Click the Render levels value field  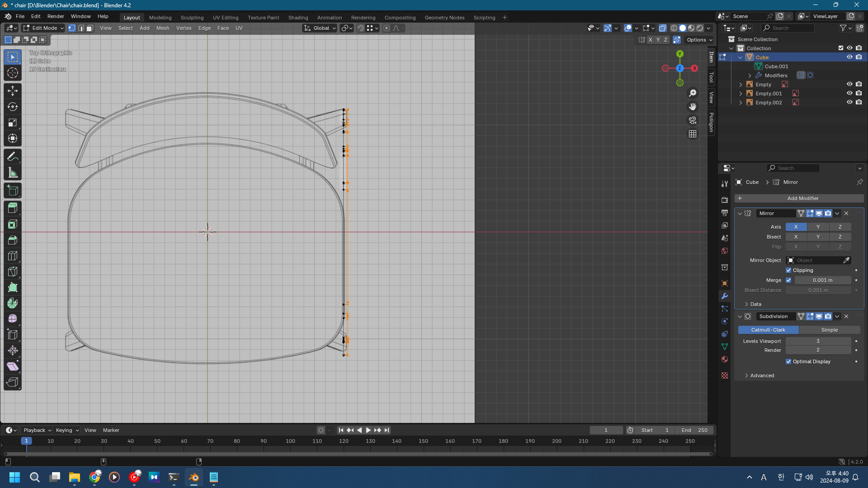tap(818, 350)
